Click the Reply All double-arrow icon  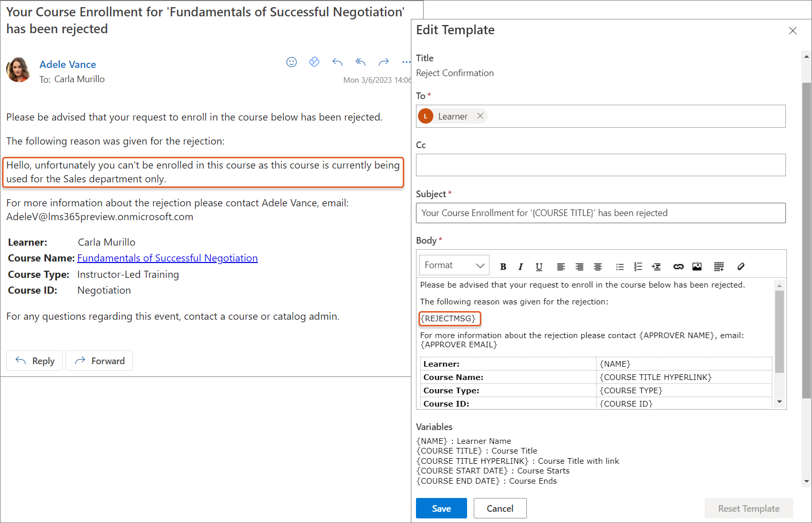(360, 62)
